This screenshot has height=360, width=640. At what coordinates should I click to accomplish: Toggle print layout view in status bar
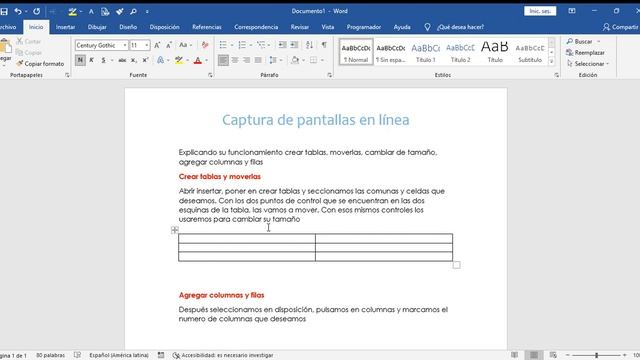point(534,355)
